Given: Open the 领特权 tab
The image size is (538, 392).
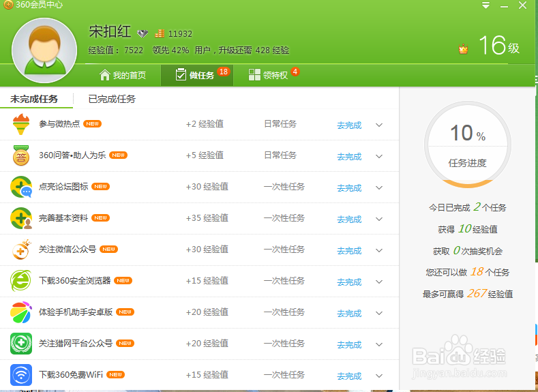Looking at the screenshot, I should pyautogui.click(x=268, y=75).
